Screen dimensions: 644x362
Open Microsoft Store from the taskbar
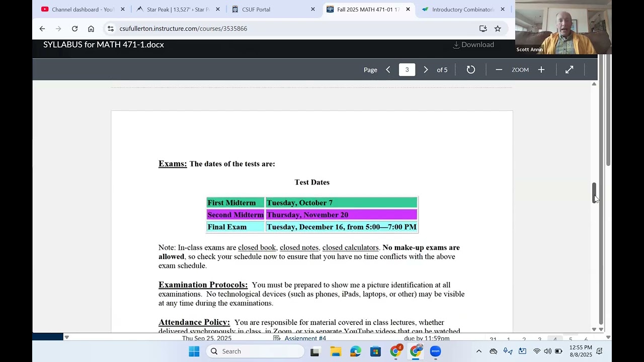click(376, 351)
